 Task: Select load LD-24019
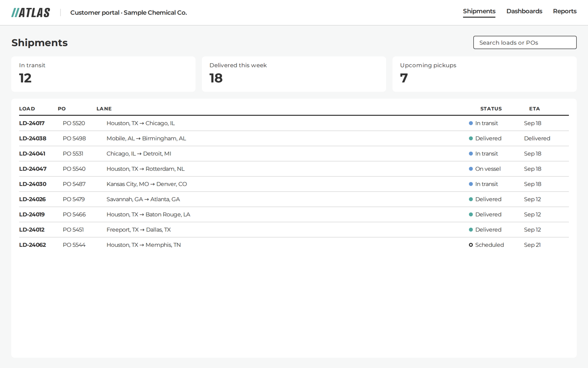[32, 214]
